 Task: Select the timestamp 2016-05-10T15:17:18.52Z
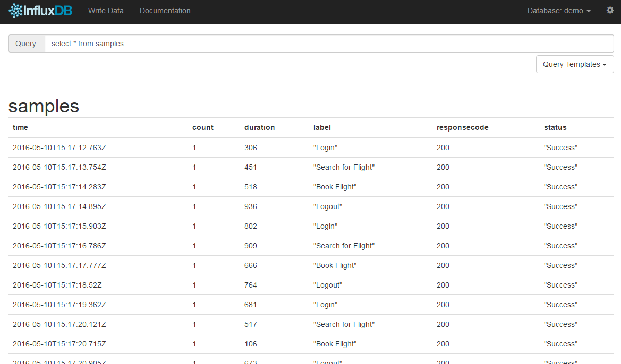click(57, 285)
